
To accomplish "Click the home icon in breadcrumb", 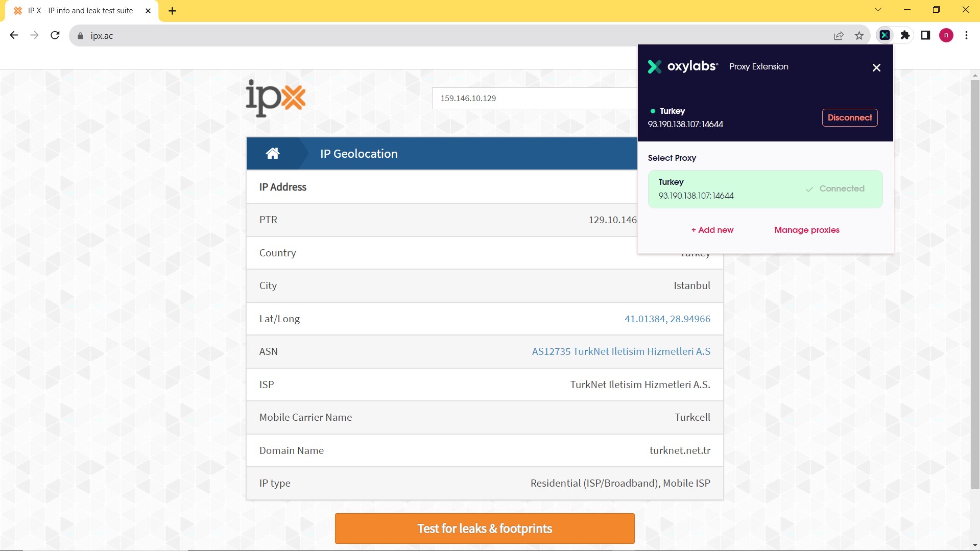I will point(273,153).
